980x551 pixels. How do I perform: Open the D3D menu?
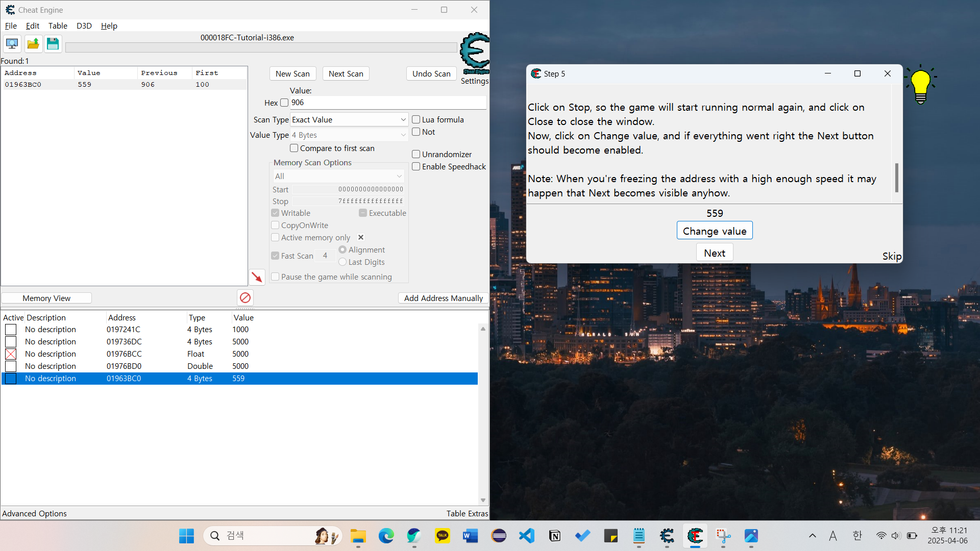(84, 26)
